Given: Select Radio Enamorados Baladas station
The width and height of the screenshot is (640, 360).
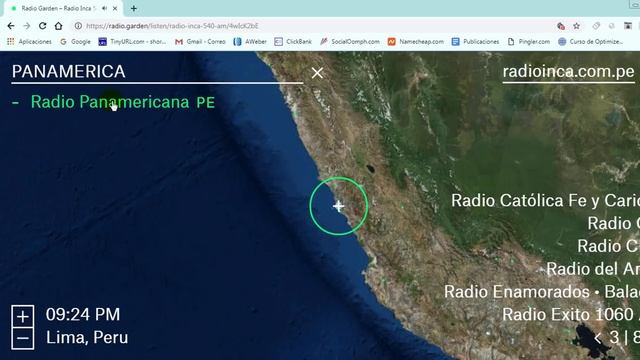Looking at the screenshot, I should point(542,292).
